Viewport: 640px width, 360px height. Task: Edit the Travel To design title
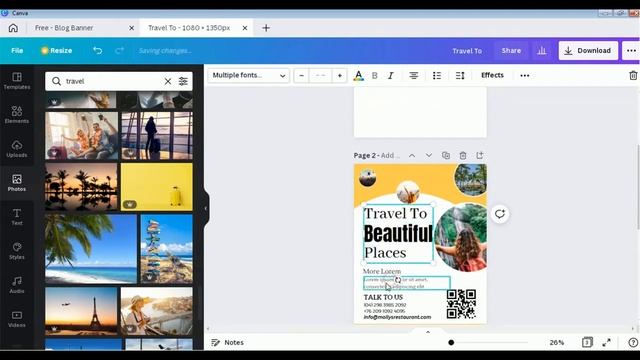[467, 51]
